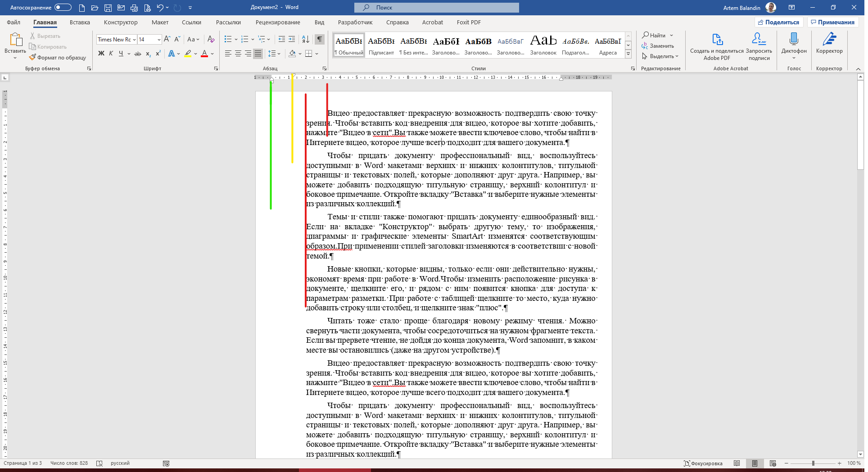Create new blank document icon
Viewport: 868px width, 472px height.
(x=81, y=8)
